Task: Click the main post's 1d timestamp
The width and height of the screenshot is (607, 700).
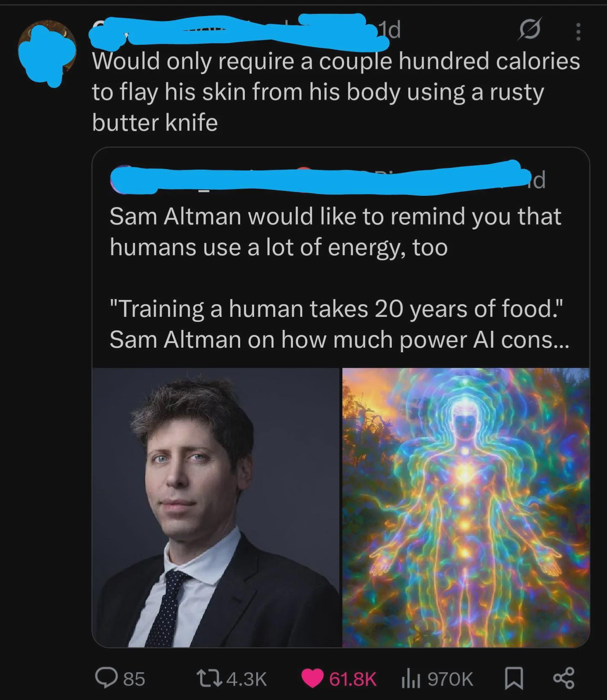Action: 389,30
